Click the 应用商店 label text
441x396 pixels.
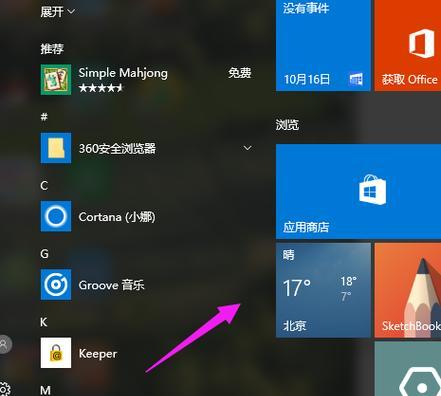coord(306,227)
